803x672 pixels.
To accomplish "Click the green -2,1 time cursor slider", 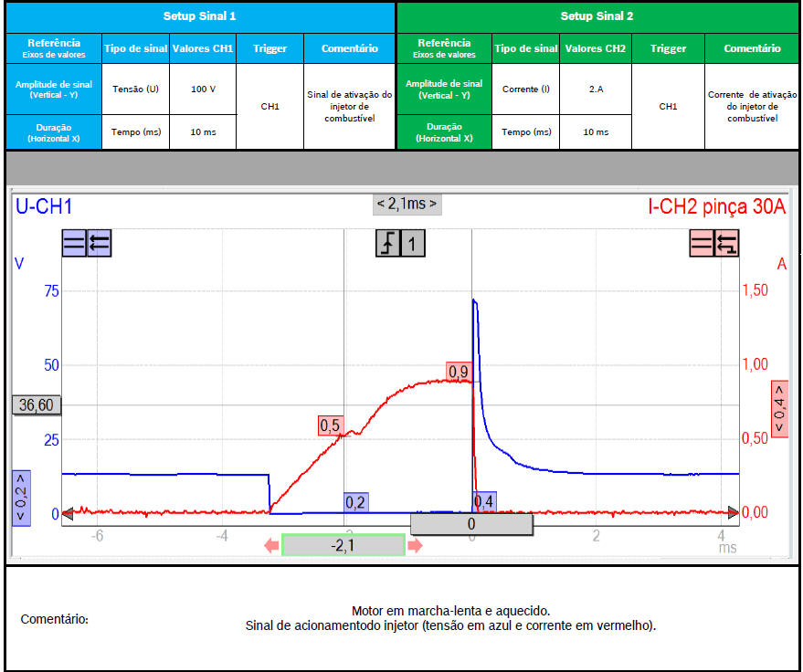I will (x=343, y=545).
